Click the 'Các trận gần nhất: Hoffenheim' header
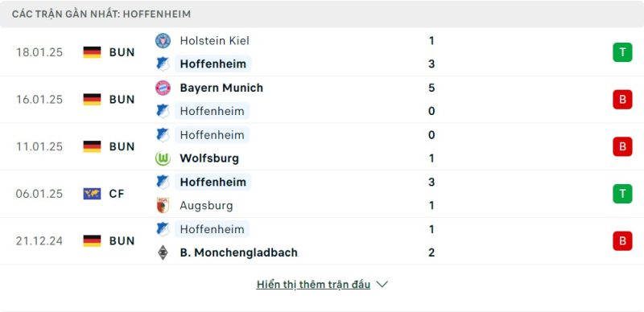The image size is (644, 312). (x=101, y=14)
